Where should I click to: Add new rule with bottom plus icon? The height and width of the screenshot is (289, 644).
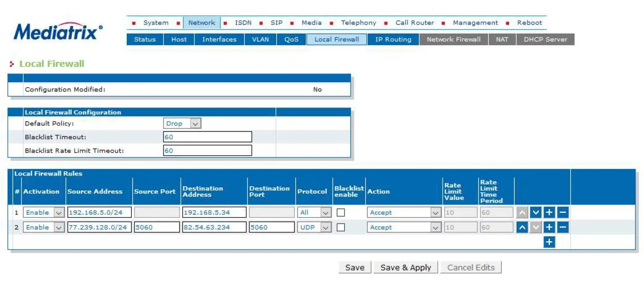coord(549,242)
